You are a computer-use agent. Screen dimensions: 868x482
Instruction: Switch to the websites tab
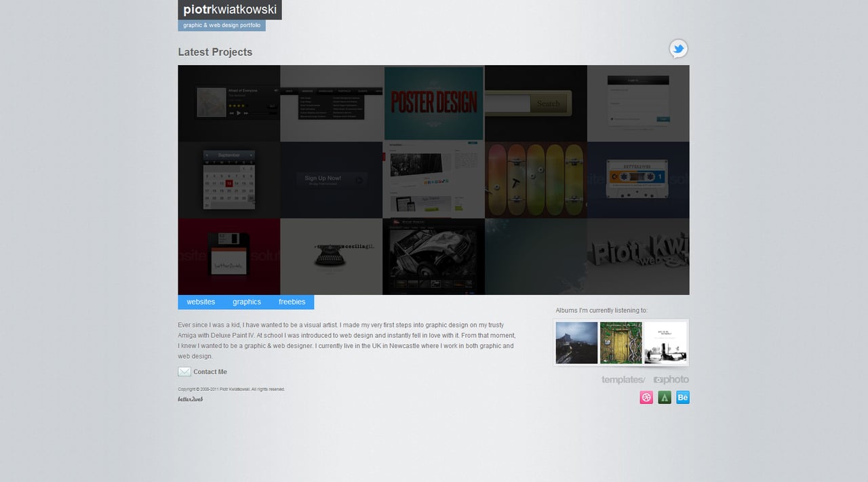200,301
